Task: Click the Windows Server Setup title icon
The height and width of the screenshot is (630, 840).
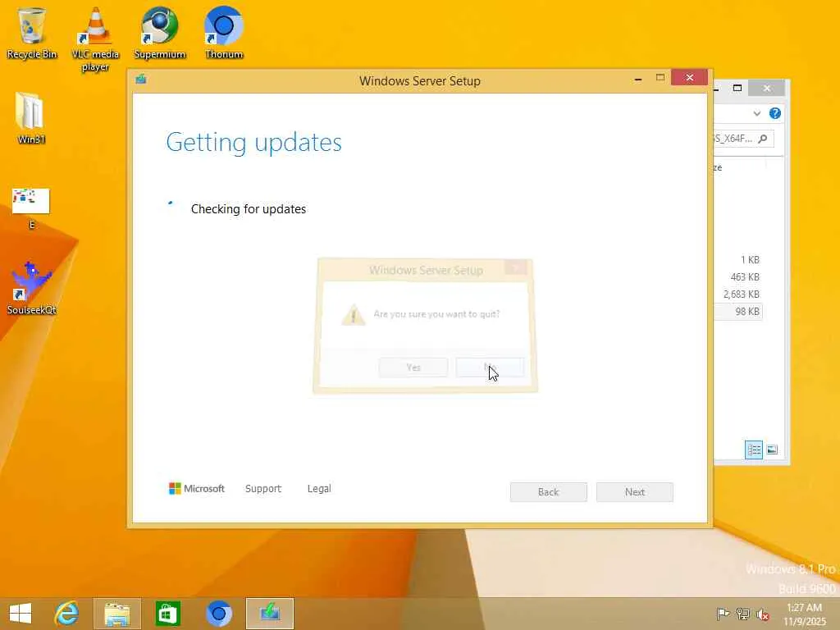Action: [141, 80]
